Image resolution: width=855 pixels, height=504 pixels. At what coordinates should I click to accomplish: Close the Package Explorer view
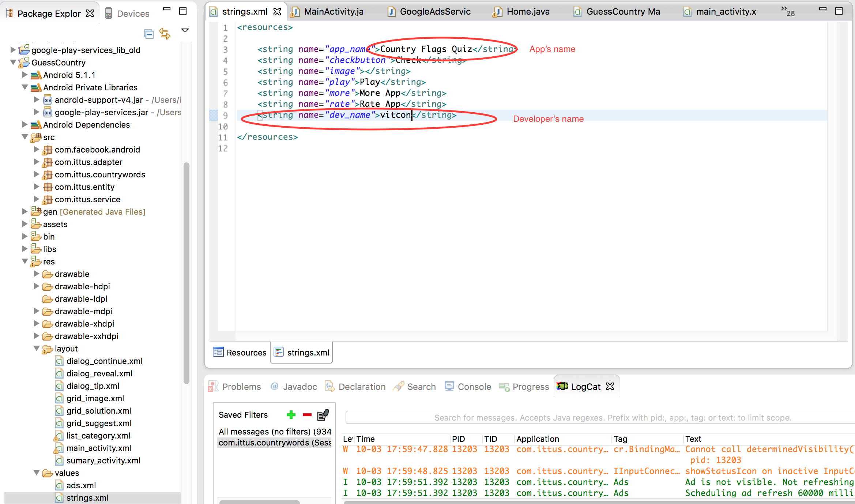[90, 14]
